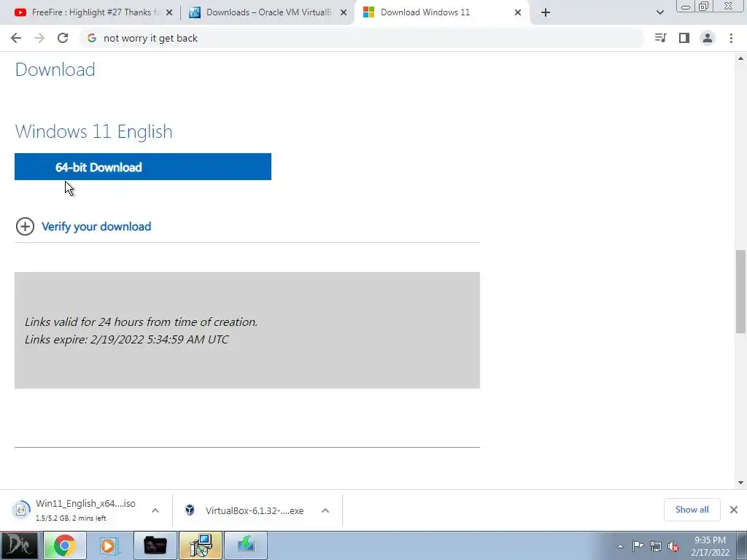The height and width of the screenshot is (560, 747).
Task: Click the forward navigation arrow
Action: click(x=39, y=38)
